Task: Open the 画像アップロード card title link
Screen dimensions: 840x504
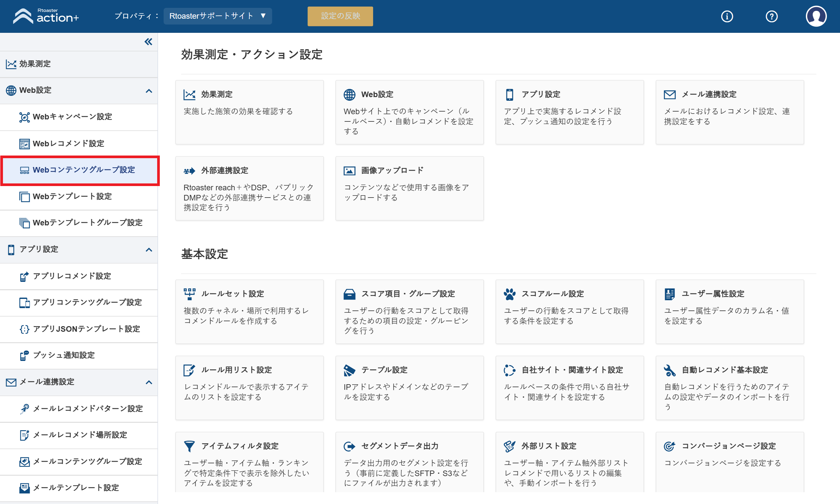Action: coord(392,171)
